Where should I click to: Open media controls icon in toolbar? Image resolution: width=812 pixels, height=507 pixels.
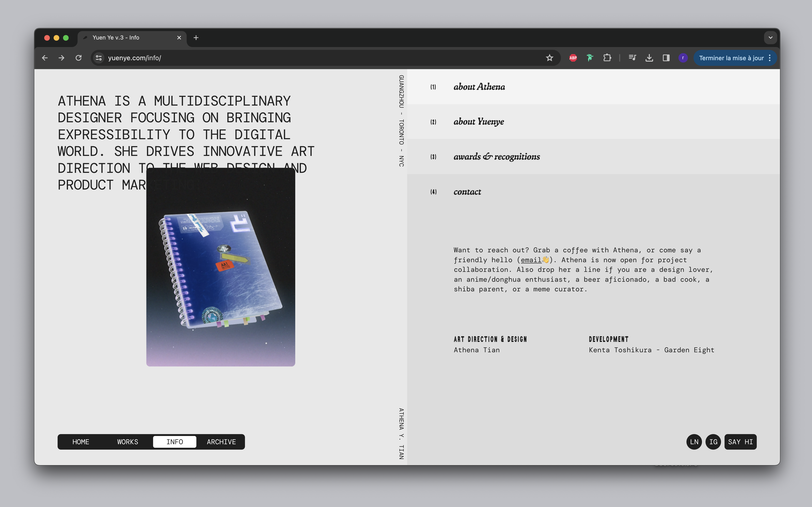pos(632,58)
